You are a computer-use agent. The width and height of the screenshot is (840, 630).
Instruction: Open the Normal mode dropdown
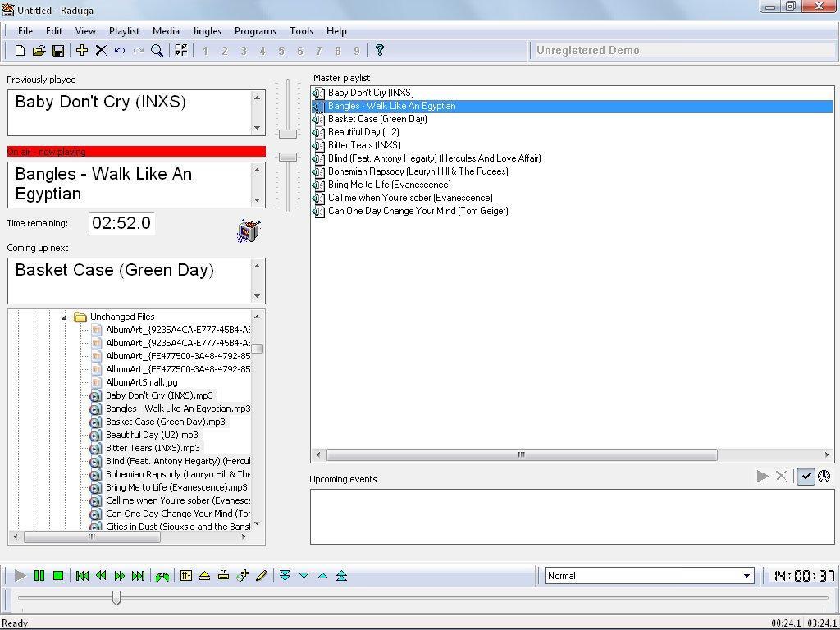point(746,576)
